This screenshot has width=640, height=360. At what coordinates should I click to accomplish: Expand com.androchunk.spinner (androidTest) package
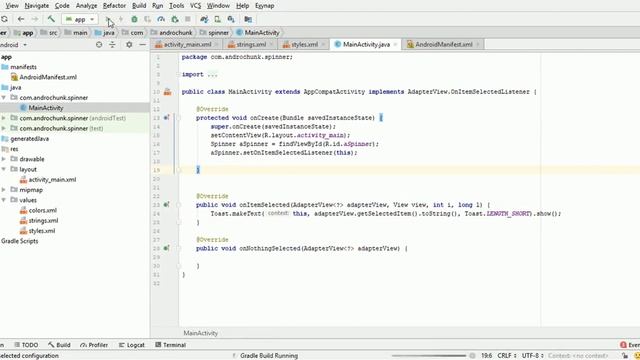point(4,118)
